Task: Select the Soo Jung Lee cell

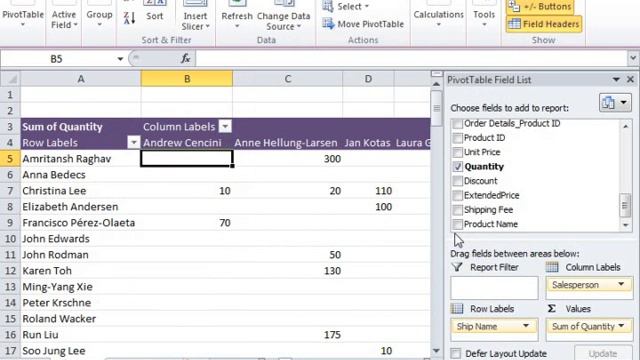Action: tap(80, 351)
